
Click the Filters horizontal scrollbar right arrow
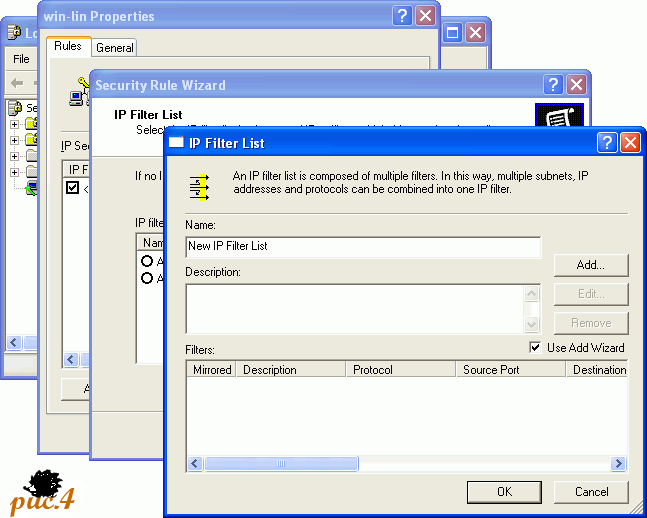tap(619, 464)
